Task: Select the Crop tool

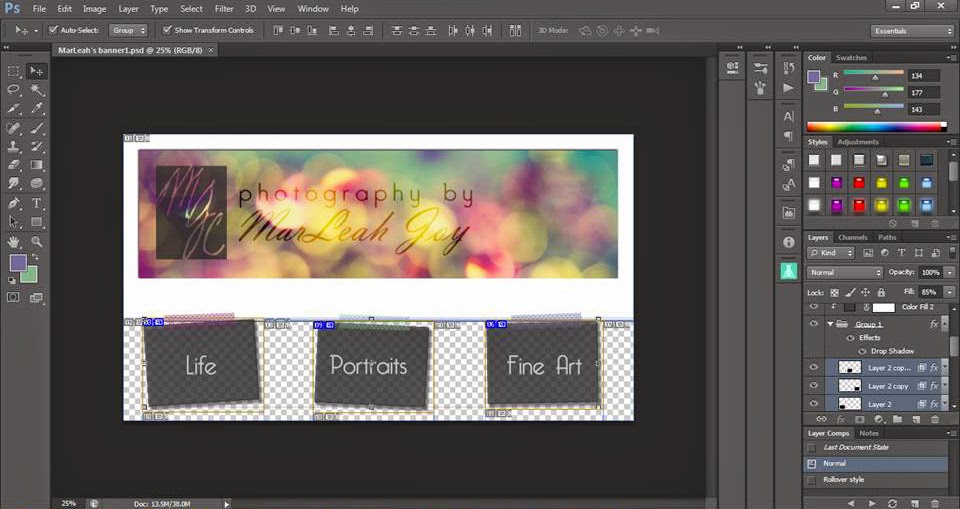Action: point(13,109)
